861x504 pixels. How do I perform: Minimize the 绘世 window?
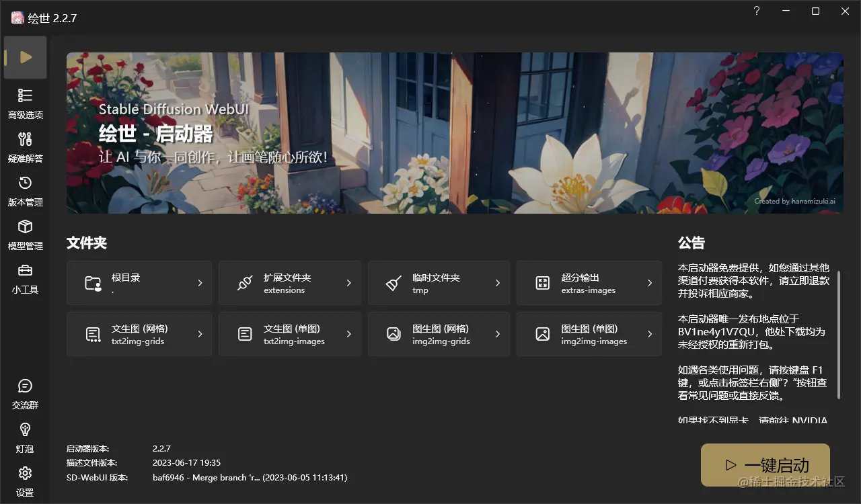pyautogui.click(x=786, y=11)
